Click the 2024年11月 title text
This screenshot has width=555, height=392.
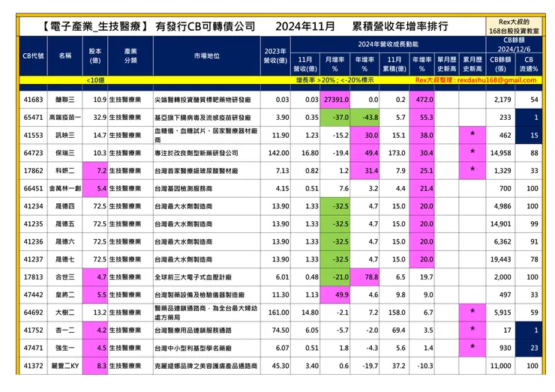point(305,26)
